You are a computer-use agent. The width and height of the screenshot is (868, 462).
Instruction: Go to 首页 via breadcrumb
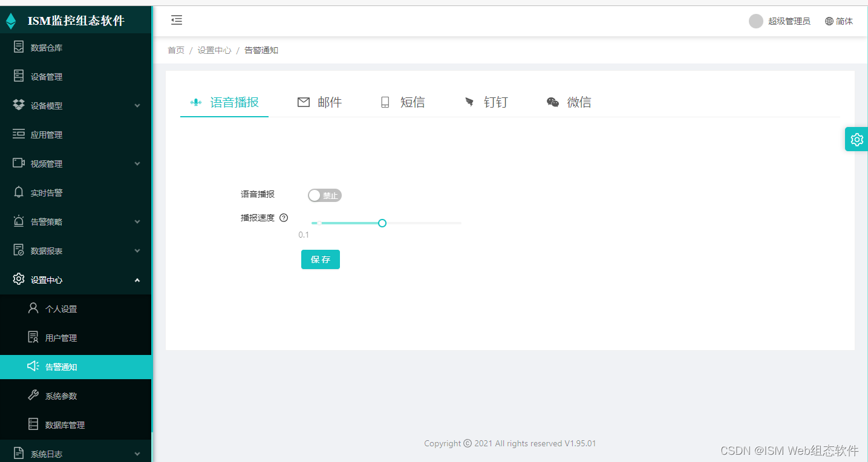176,50
